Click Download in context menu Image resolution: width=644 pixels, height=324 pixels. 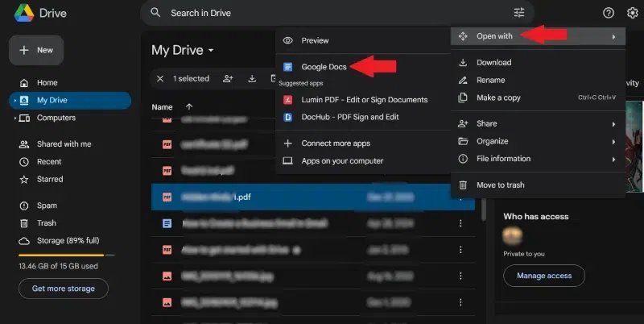click(538, 63)
